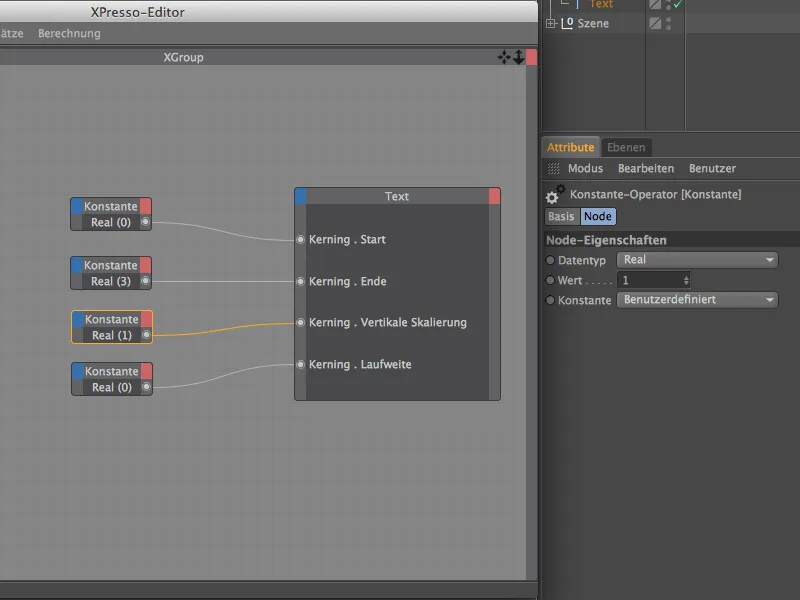Click the Konstante-Operator [Konstante] title text

point(656,194)
